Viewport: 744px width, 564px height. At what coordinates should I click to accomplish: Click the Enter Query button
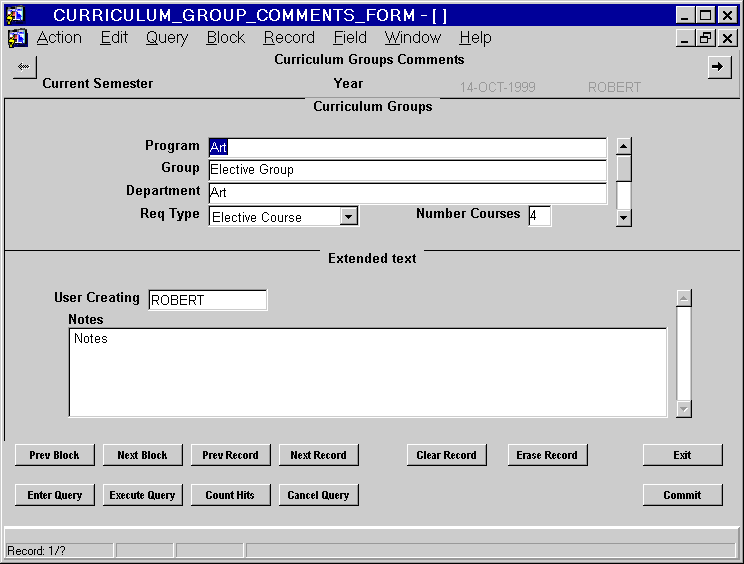coord(55,495)
